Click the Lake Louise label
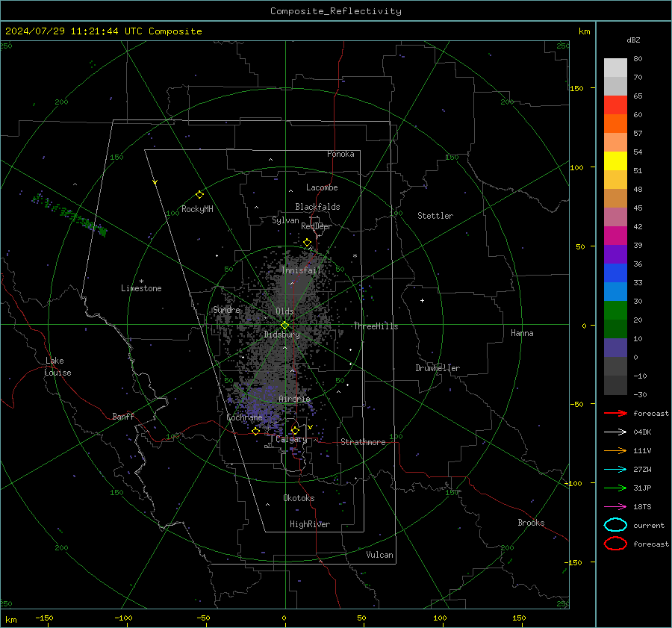The image size is (672, 628). 57,367
